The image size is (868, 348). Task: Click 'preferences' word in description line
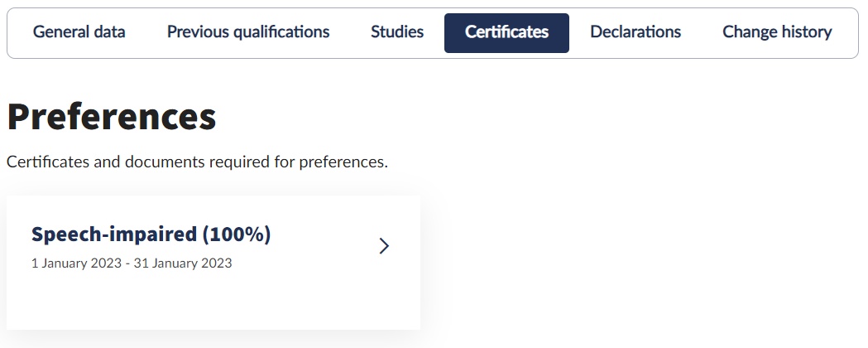click(x=342, y=162)
